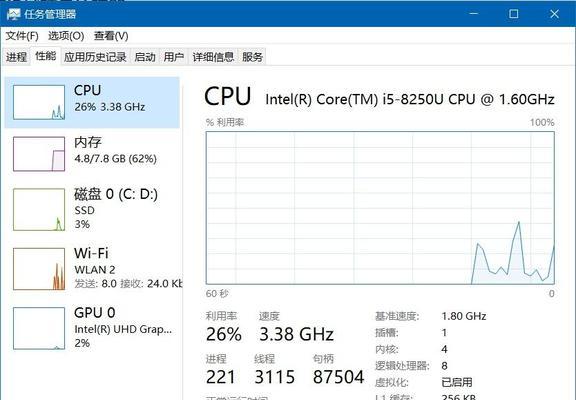576x400 pixels.
Task: Switch to the 详细信息 tab
Action: point(213,57)
